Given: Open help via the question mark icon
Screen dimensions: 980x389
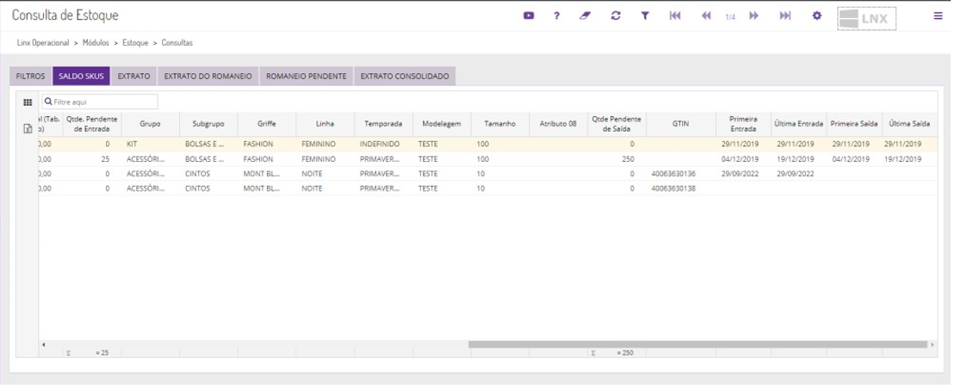Looking at the screenshot, I should (x=557, y=15).
